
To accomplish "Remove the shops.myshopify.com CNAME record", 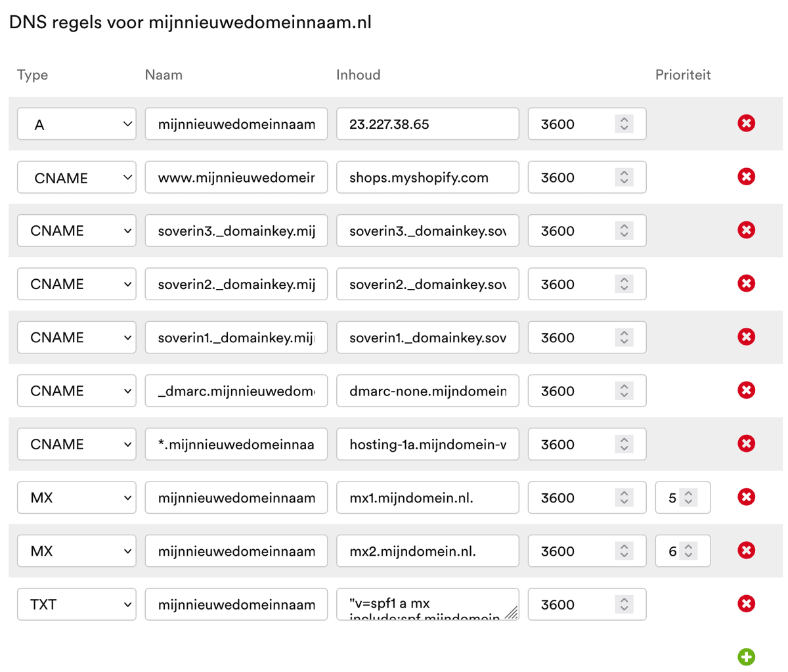I will (746, 177).
